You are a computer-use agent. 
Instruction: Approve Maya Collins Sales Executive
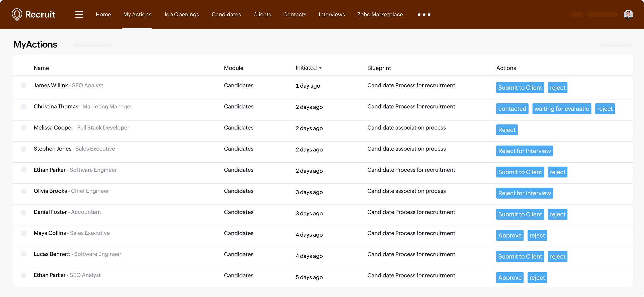click(510, 235)
